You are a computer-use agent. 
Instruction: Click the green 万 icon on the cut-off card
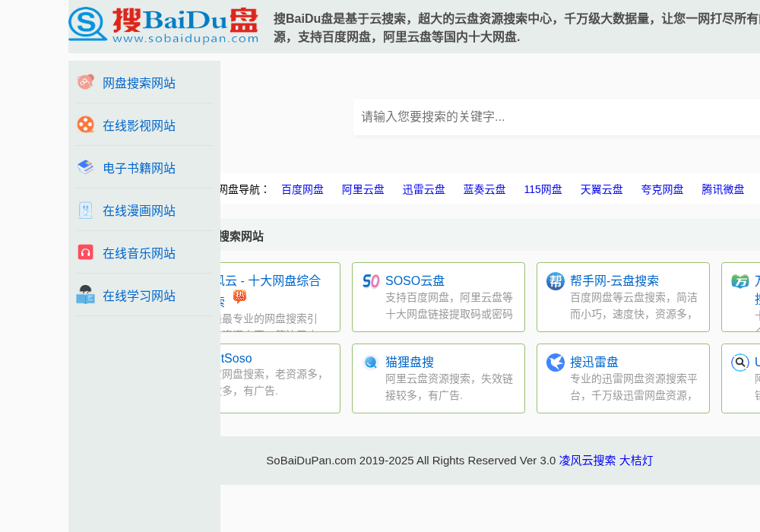pos(740,281)
